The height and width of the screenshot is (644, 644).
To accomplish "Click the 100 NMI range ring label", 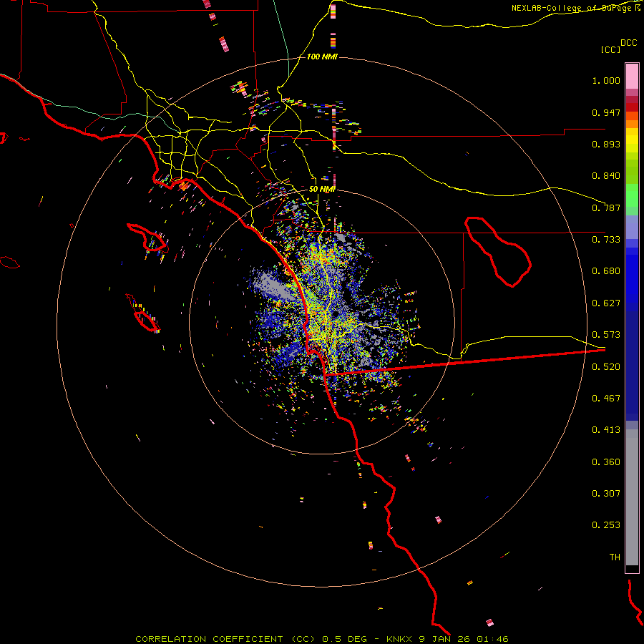I will (x=322, y=57).
